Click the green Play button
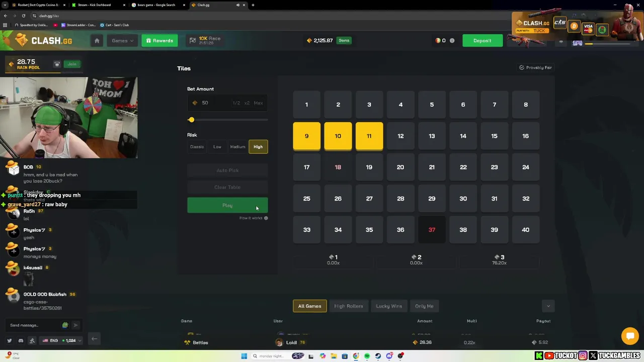 [227, 205]
